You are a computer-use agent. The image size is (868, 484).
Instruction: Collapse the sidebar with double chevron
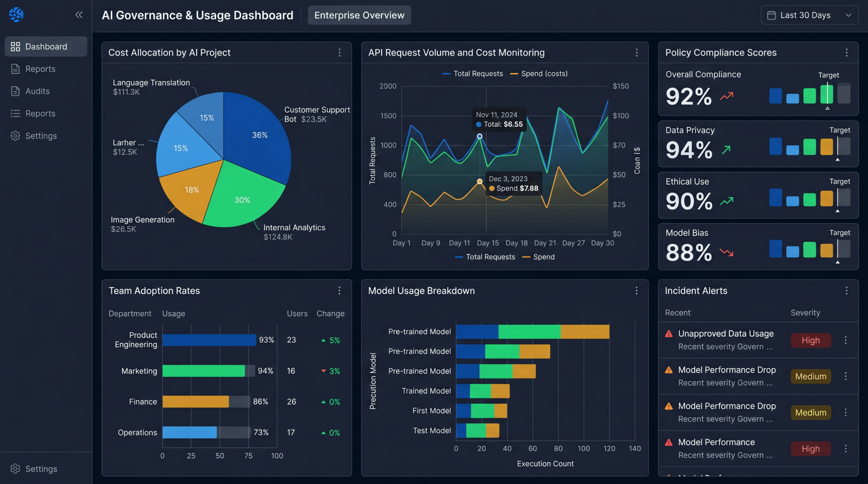coord(79,15)
